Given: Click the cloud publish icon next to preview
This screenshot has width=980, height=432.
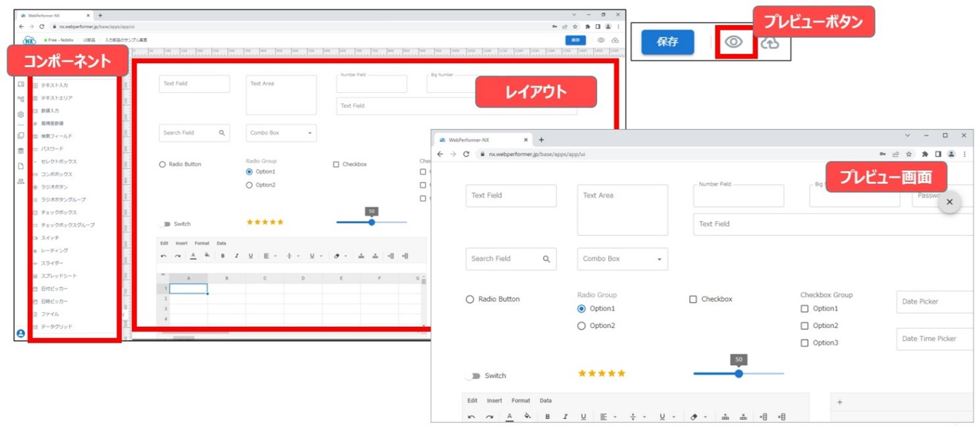Looking at the screenshot, I should [x=771, y=42].
